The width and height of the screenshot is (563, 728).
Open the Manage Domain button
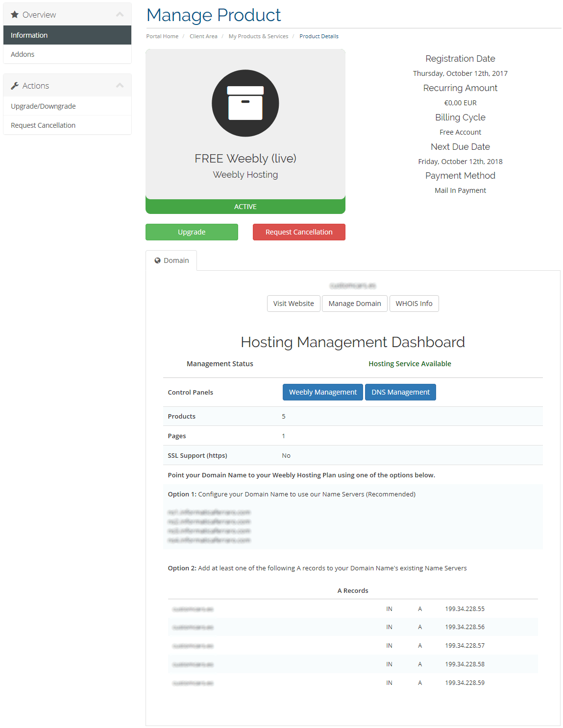click(x=355, y=304)
